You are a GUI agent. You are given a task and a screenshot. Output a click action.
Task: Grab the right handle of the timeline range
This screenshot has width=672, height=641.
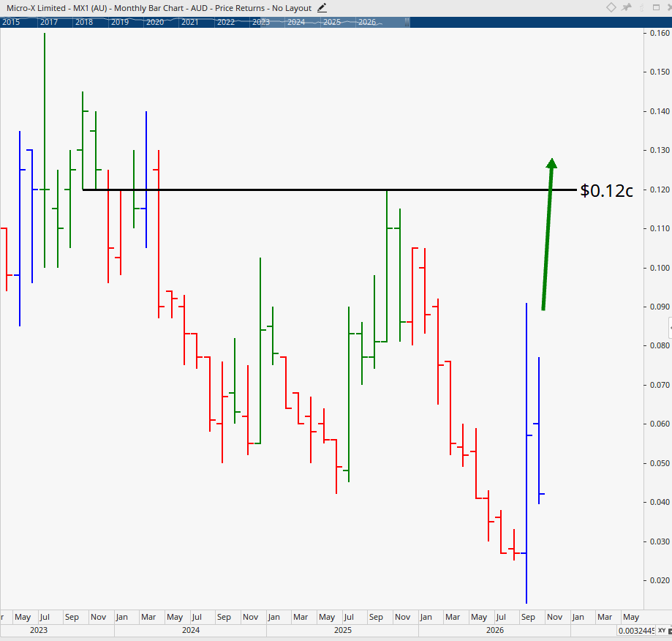(407, 22)
